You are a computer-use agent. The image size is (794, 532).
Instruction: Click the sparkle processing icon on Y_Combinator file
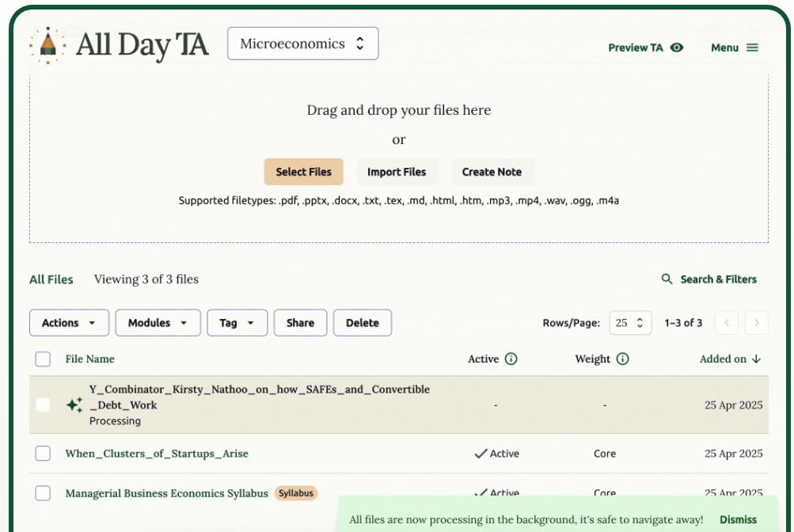[x=74, y=405]
